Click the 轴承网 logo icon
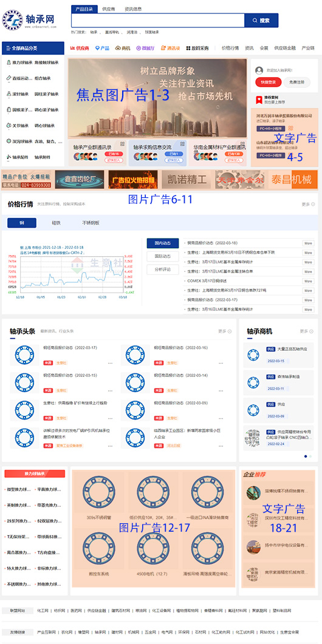Viewport: 322px width, 644px height. 12,19
